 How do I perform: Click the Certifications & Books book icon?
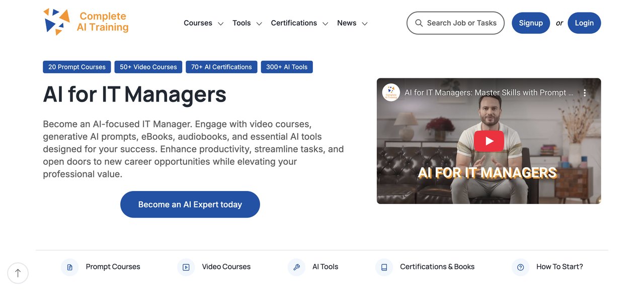[x=384, y=267]
